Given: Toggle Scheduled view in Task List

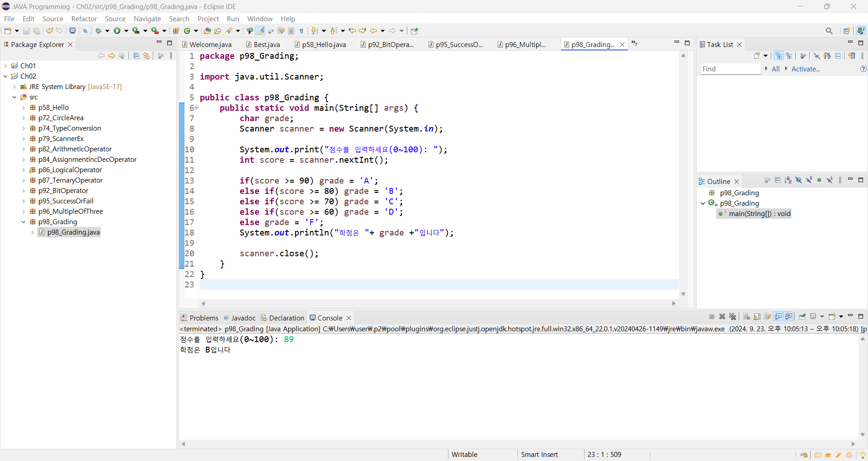Looking at the screenshot, I should tap(789, 56).
